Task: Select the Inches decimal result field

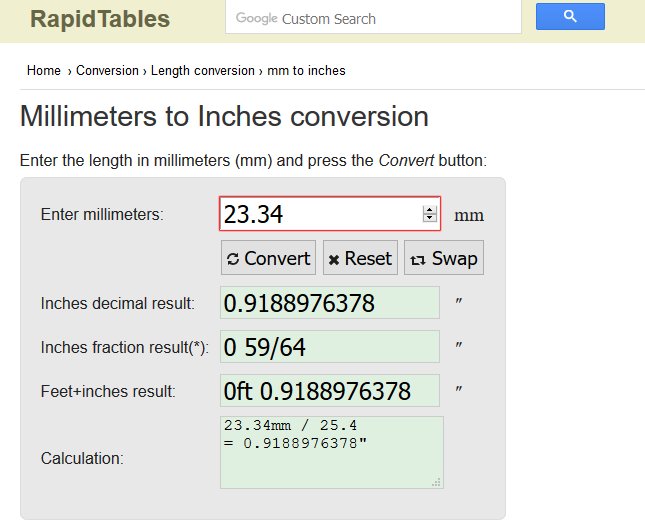Action: click(330, 303)
